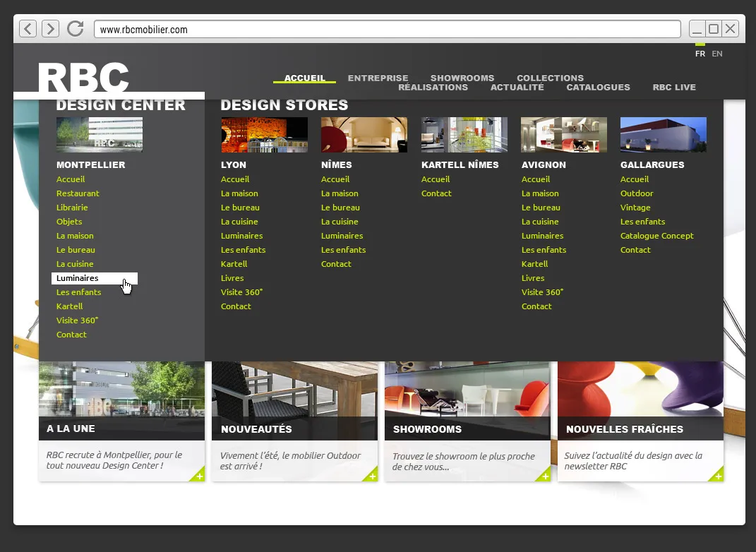Select the FR language option
This screenshot has width=756, height=552.
click(x=700, y=53)
